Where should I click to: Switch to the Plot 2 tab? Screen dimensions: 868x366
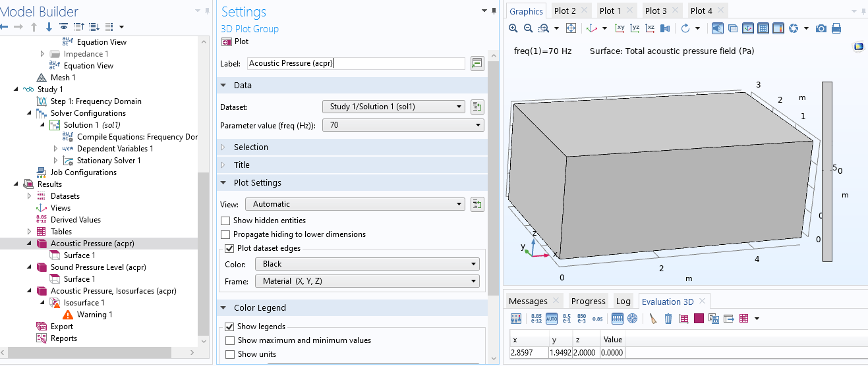tap(565, 11)
